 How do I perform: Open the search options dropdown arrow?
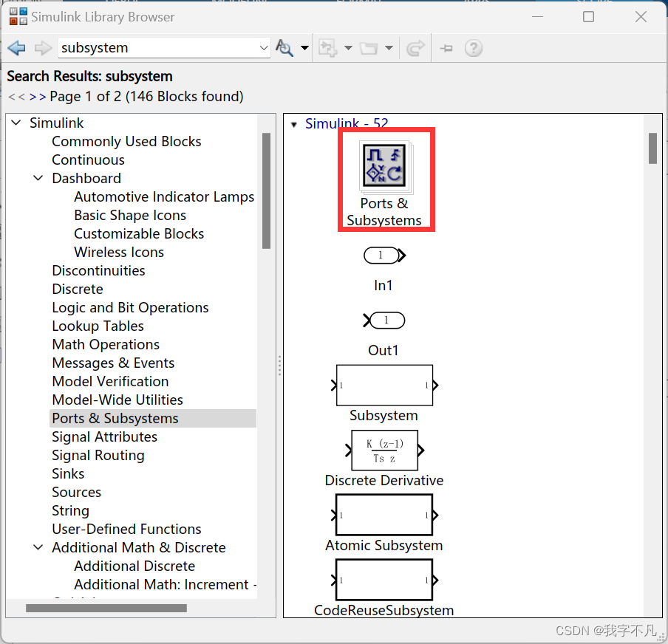(304, 48)
